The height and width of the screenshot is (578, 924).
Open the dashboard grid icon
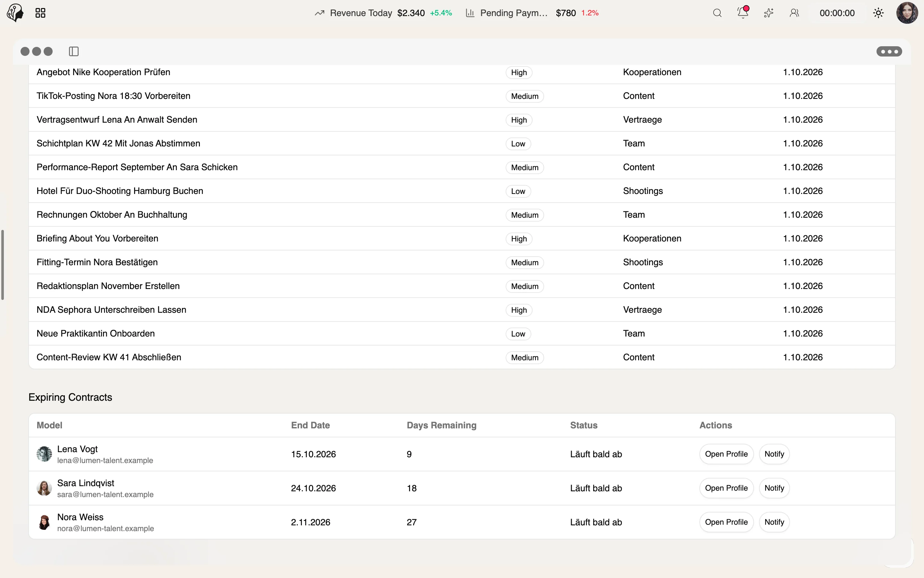[x=40, y=13]
